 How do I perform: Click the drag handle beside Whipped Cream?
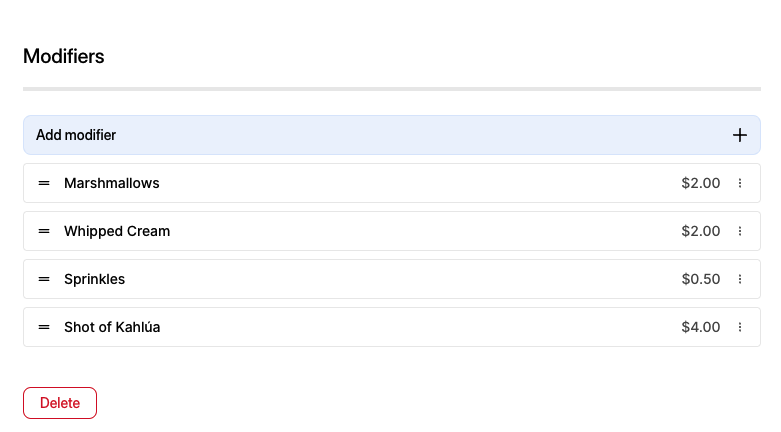coord(44,231)
